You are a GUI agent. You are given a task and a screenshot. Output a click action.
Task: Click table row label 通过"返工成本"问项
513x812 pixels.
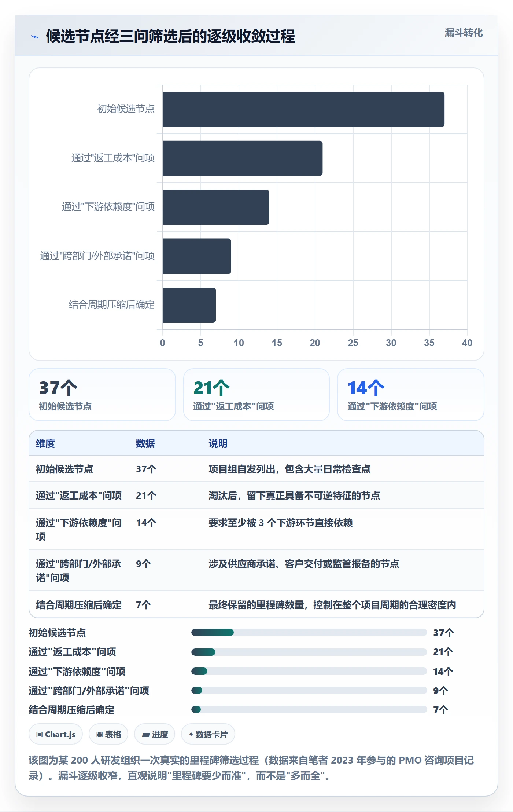[79, 495]
